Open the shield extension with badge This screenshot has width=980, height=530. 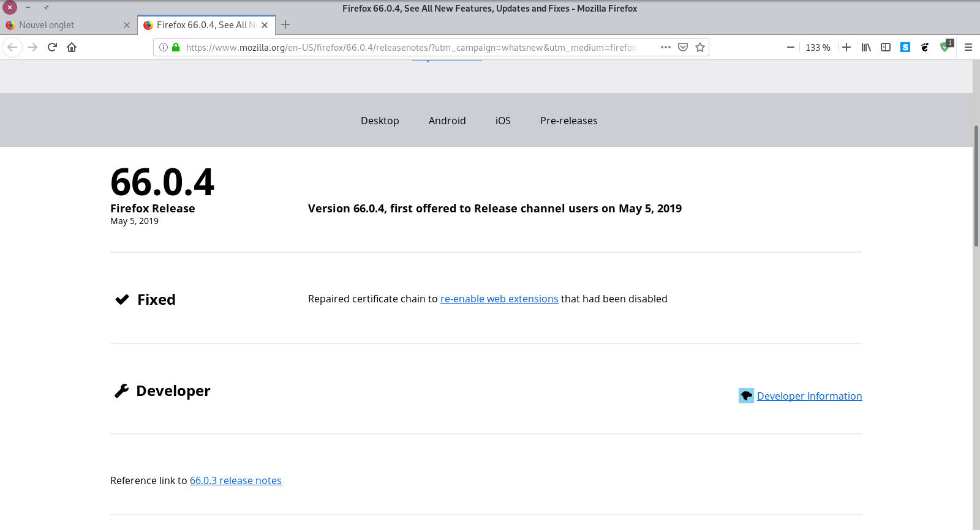click(x=945, y=47)
